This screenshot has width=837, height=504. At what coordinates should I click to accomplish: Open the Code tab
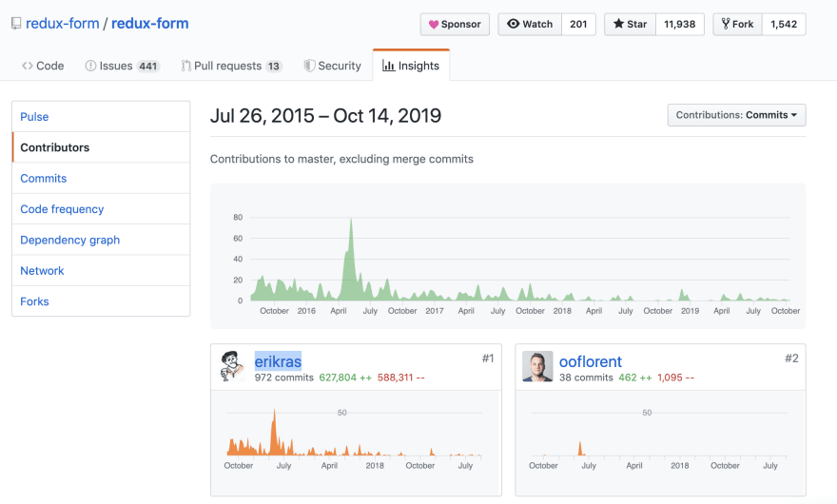pyautogui.click(x=43, y=66)
